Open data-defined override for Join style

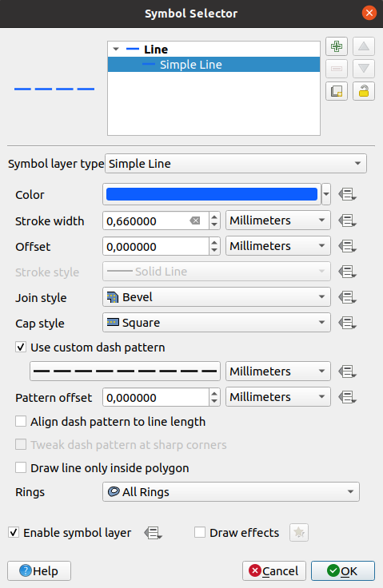coord(347,297)
